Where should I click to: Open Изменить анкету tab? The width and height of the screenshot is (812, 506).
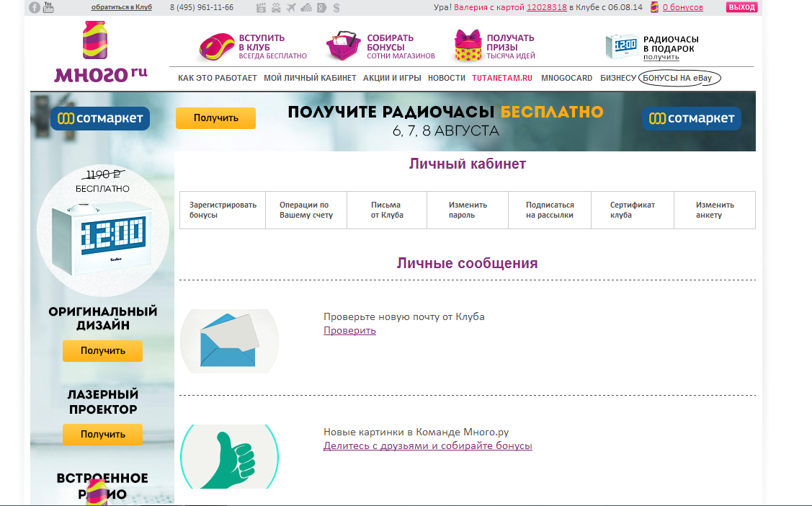pyautogui.click(x=715, y=210)
